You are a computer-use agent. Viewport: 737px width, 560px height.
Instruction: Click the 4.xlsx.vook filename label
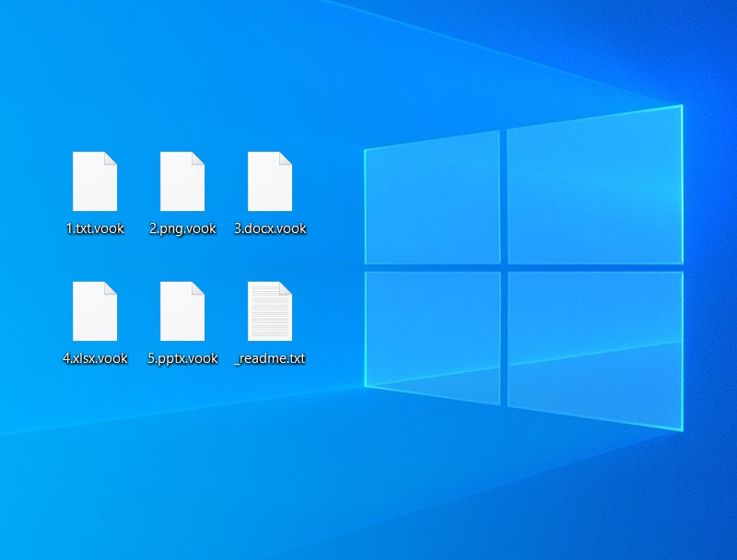[x=95, y=358]
